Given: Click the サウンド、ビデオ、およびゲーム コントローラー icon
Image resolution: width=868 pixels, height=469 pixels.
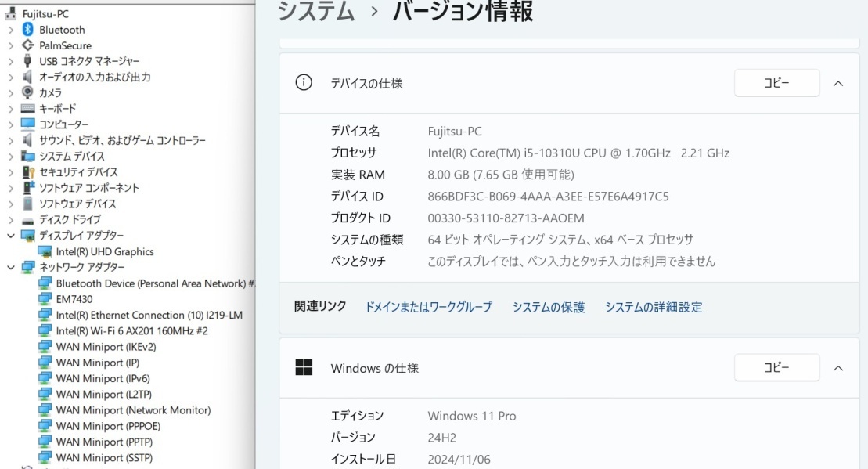Looking at the screenshot, I should click(x=27, y=140).
